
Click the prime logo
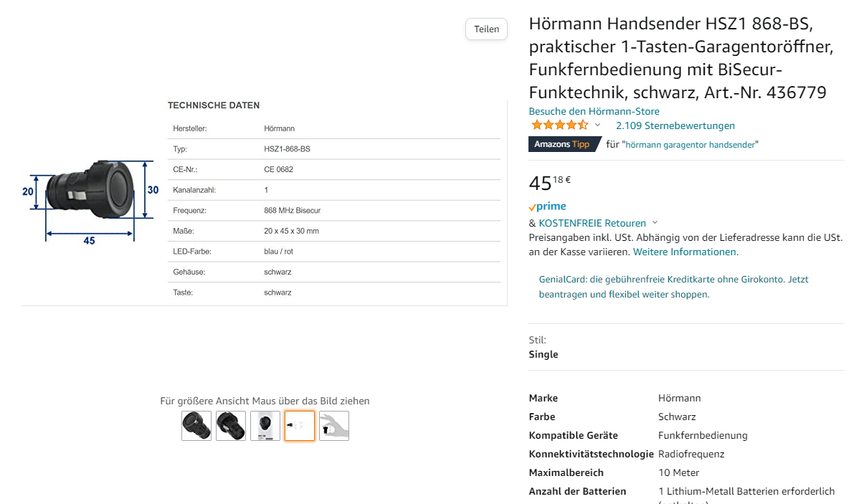click(548, 206)
